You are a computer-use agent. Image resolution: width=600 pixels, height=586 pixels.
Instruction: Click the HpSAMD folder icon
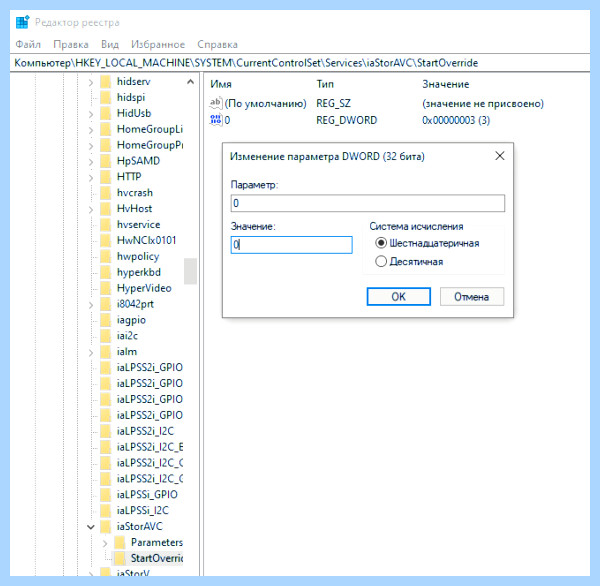106,161
